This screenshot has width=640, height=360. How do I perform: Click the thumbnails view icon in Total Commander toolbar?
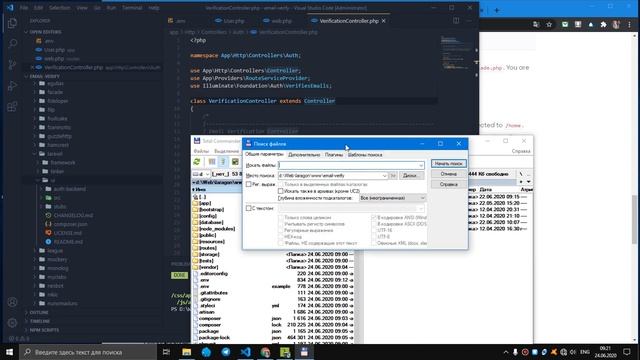tap(235, 162)
